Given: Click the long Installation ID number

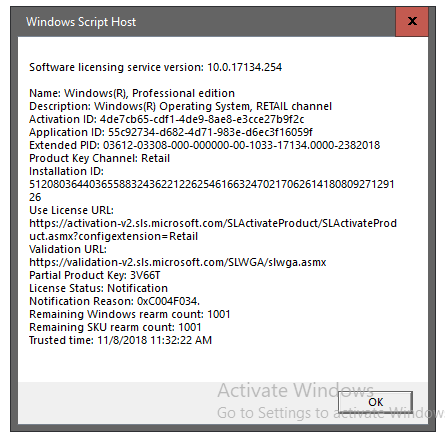Looking at the screenshot, I should point(212,191).
